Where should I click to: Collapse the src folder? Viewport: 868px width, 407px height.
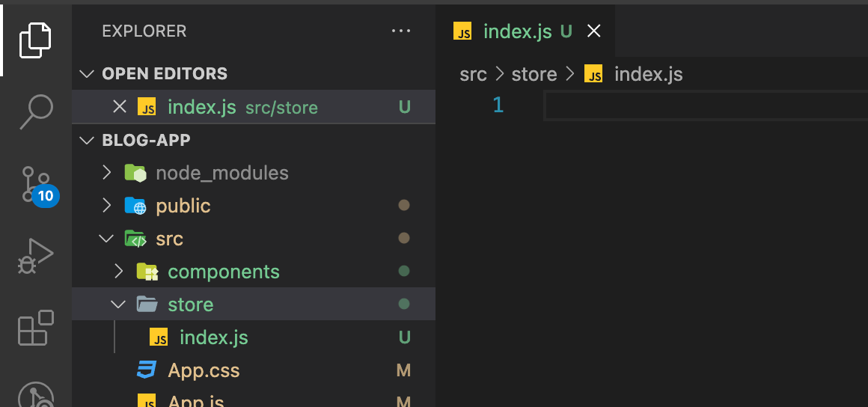click(106, 239)
